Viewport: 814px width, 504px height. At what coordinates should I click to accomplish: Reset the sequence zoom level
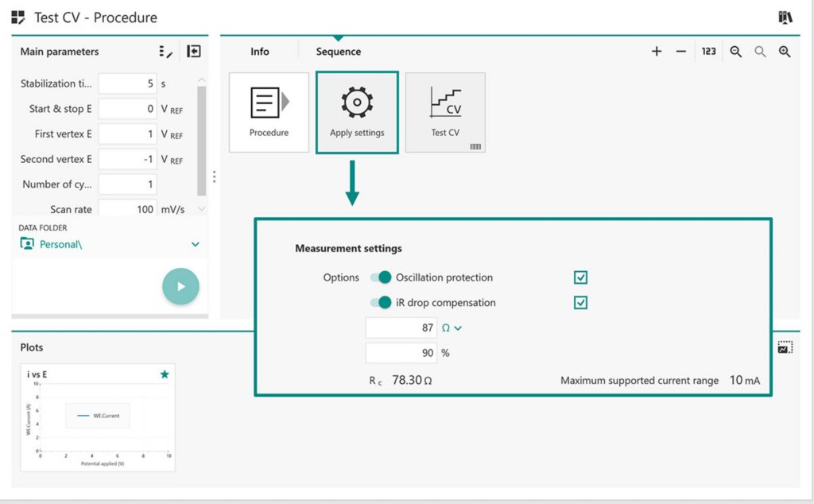pyautogui.click(x=760, y=52)
